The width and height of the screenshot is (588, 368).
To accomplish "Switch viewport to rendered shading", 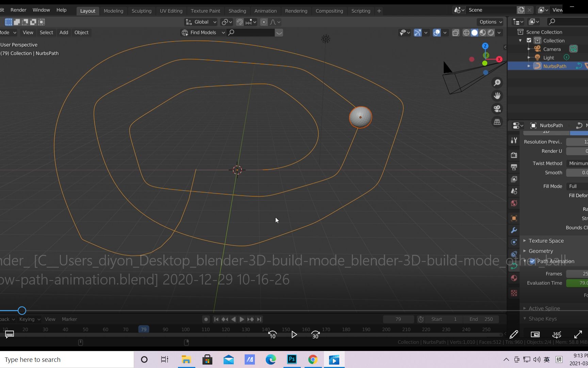I will pos(491,33).
